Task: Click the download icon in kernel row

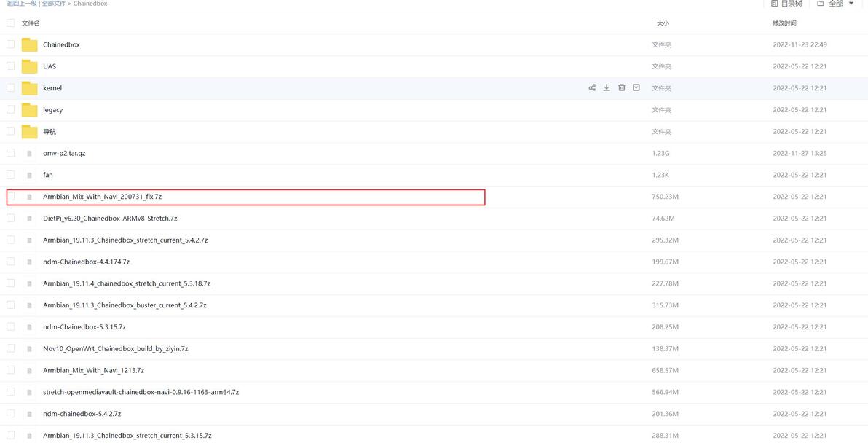Action: (607, 87)
